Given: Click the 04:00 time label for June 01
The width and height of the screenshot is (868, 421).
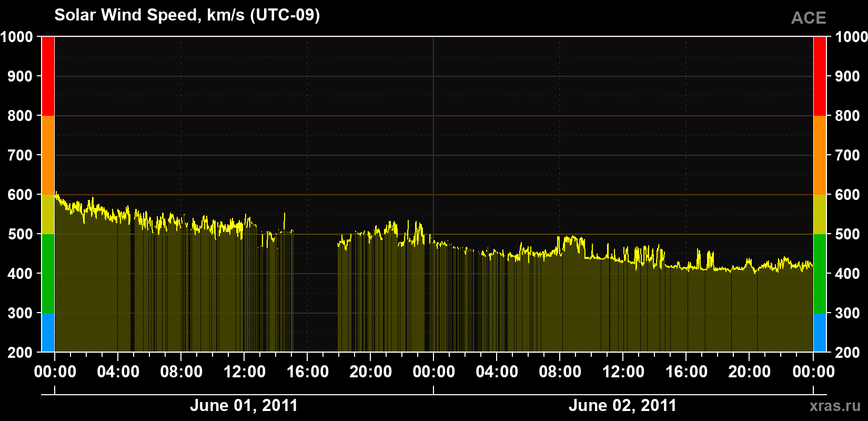Looking at the screenshot, I should tap(118, 372).
